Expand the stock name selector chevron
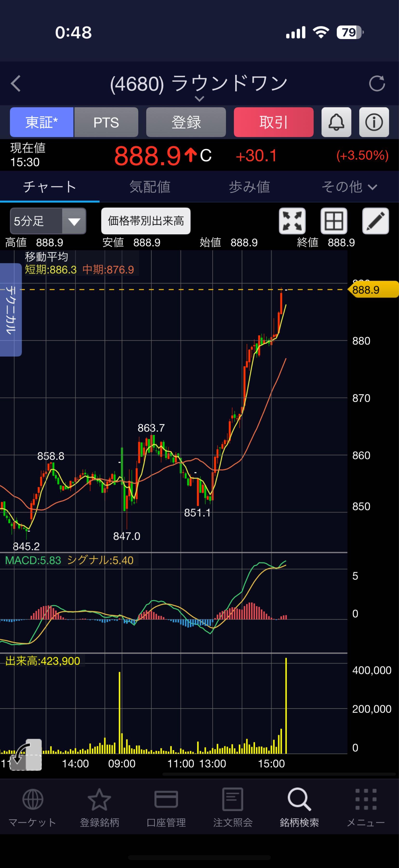 coord(199,99)
